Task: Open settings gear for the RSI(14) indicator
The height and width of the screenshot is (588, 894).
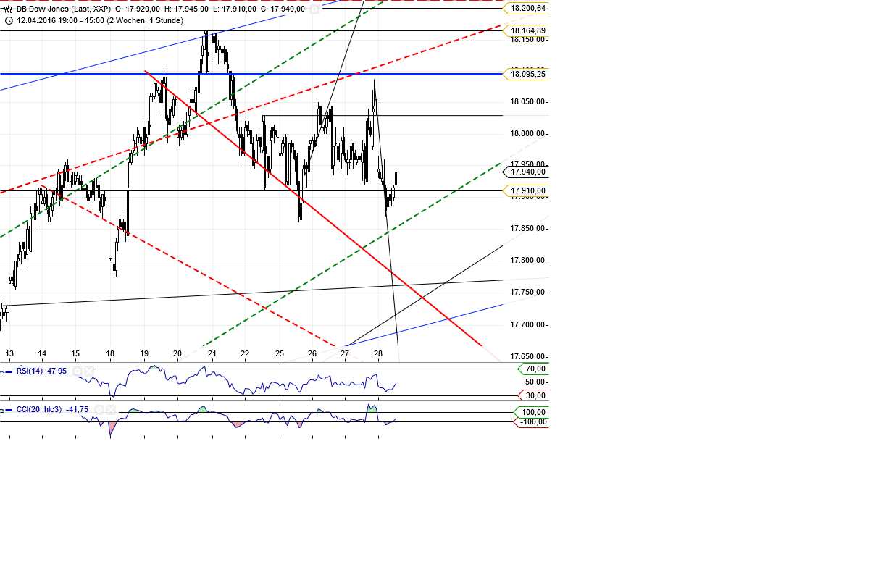Action: coord(78,371)
